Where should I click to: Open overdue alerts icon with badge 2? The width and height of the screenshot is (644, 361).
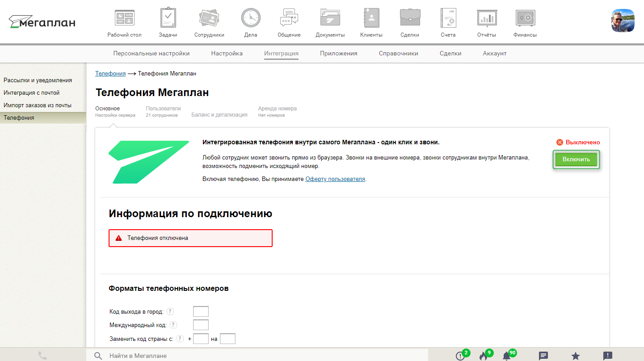point(460,356)
